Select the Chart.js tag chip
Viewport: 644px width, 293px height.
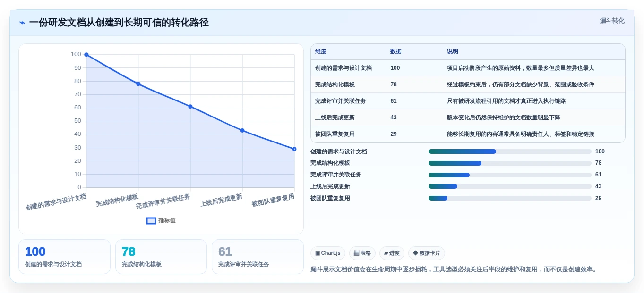pyautogui.click(x=328, y=253)
